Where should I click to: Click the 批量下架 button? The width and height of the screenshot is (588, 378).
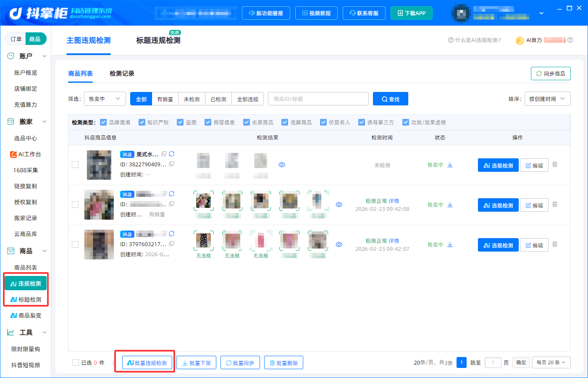pos(196,363)
